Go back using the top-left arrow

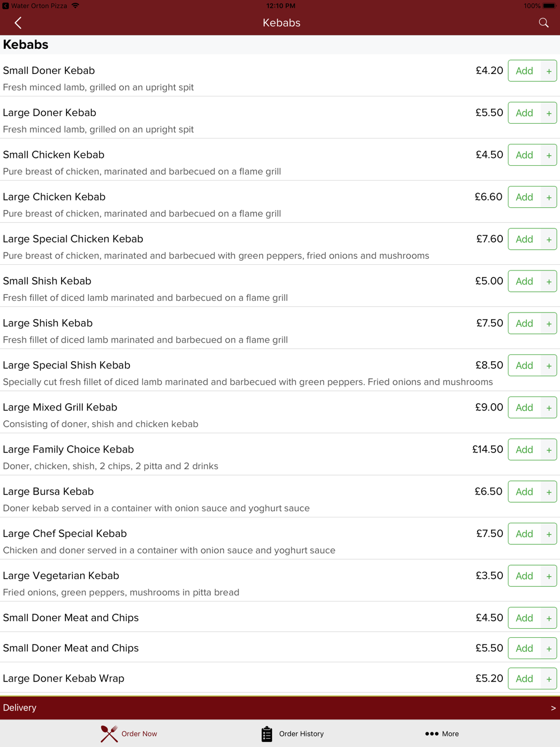18,23
